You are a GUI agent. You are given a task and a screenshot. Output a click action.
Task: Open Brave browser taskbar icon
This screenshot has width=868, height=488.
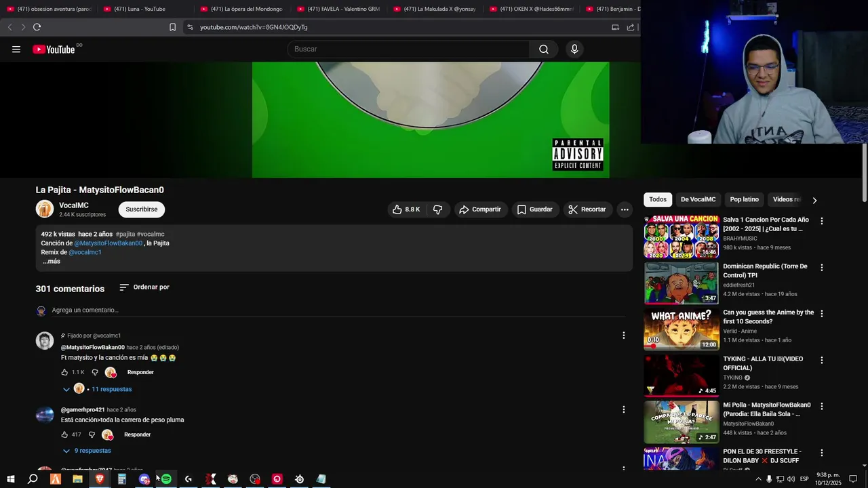coord(100,479)
